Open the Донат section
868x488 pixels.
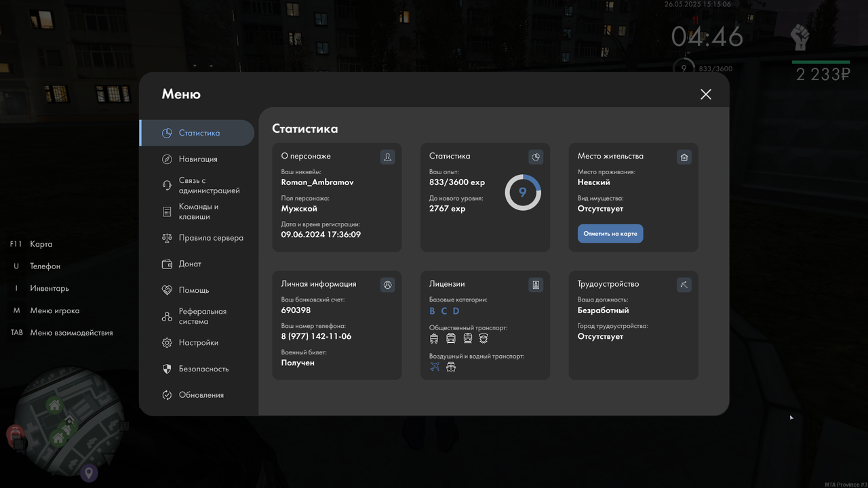click(x=197, y=264)
